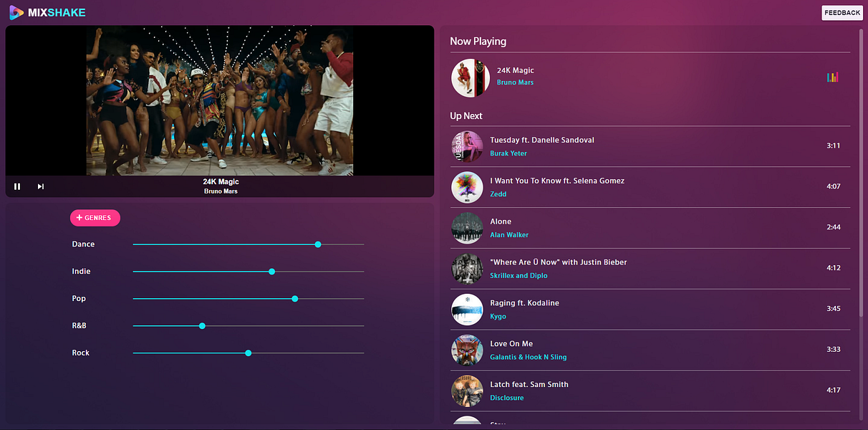Click the 24K Magic title below the video
The width and height of the screenshot is (868, 430).
221,182
